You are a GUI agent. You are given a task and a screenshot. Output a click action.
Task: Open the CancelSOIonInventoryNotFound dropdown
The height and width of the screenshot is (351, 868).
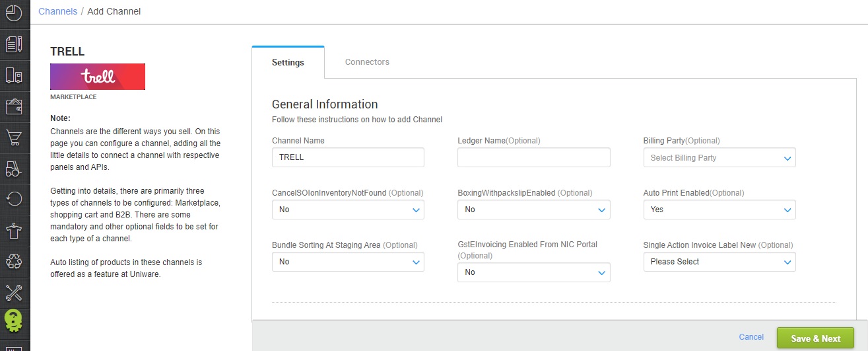point(348,210)
